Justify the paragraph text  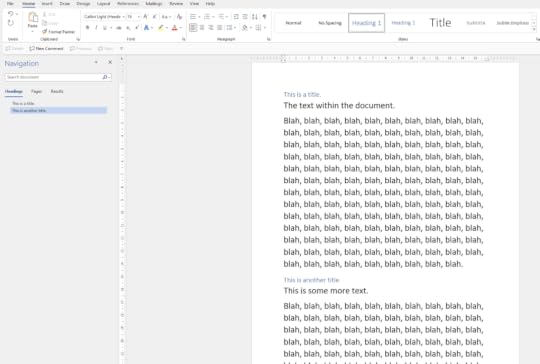(220, 28)
